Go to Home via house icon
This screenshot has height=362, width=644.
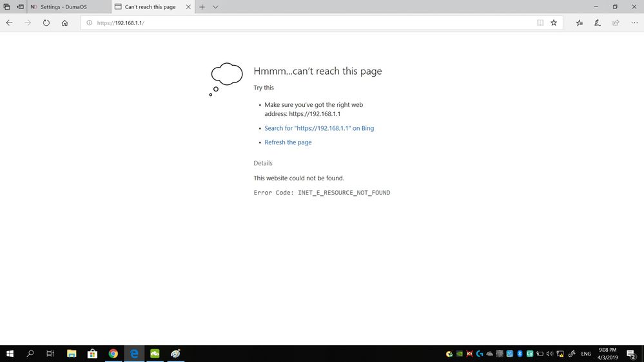pyautogui.click(x=64, y=23)
